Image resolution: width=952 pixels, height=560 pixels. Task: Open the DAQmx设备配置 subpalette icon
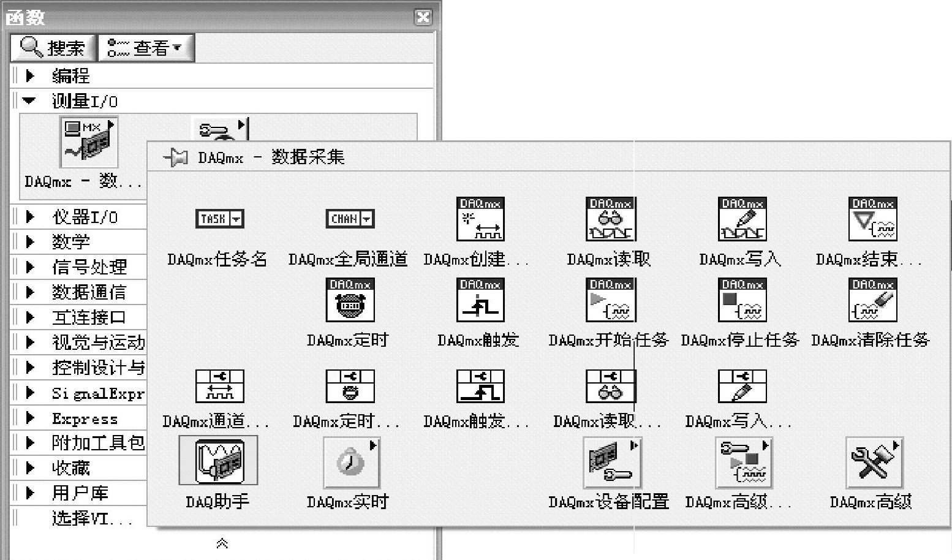pos(612,462)
